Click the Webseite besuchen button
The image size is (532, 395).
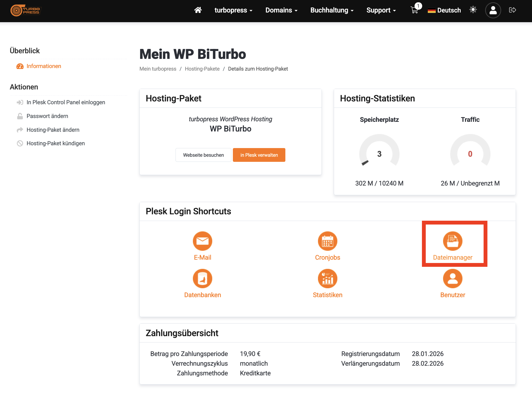coord(203,155)
